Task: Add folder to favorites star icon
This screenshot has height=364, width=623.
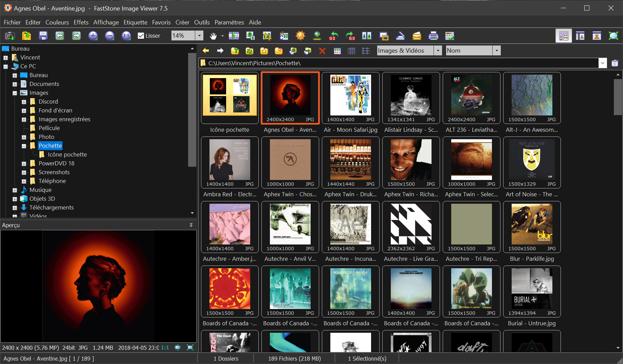Action: [x=264, y=51]
